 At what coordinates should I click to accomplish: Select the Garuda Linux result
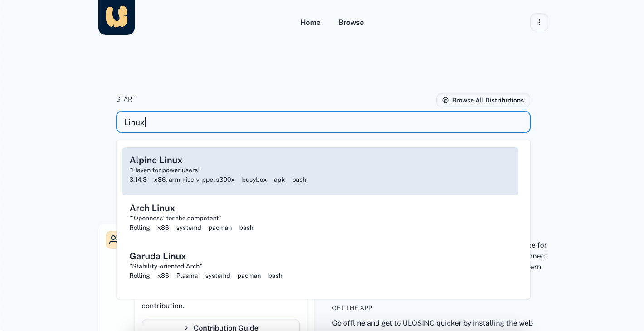[x=320, y=268]
